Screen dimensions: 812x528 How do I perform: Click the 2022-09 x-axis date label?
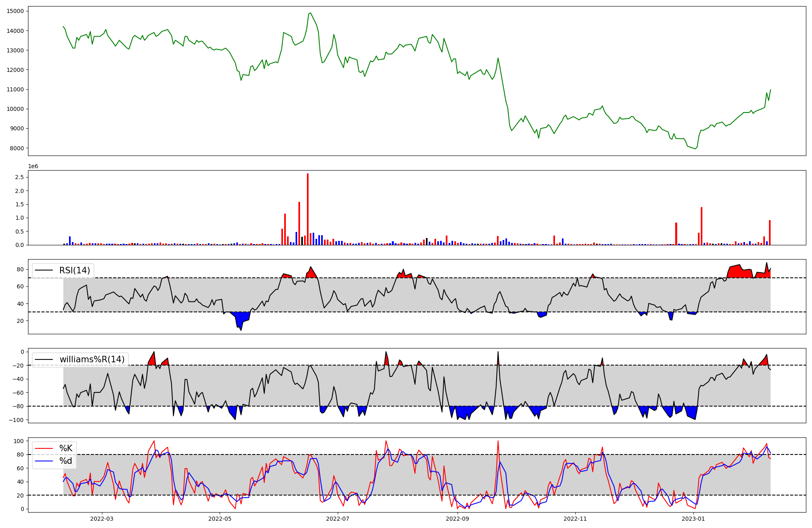click(458, 518)
